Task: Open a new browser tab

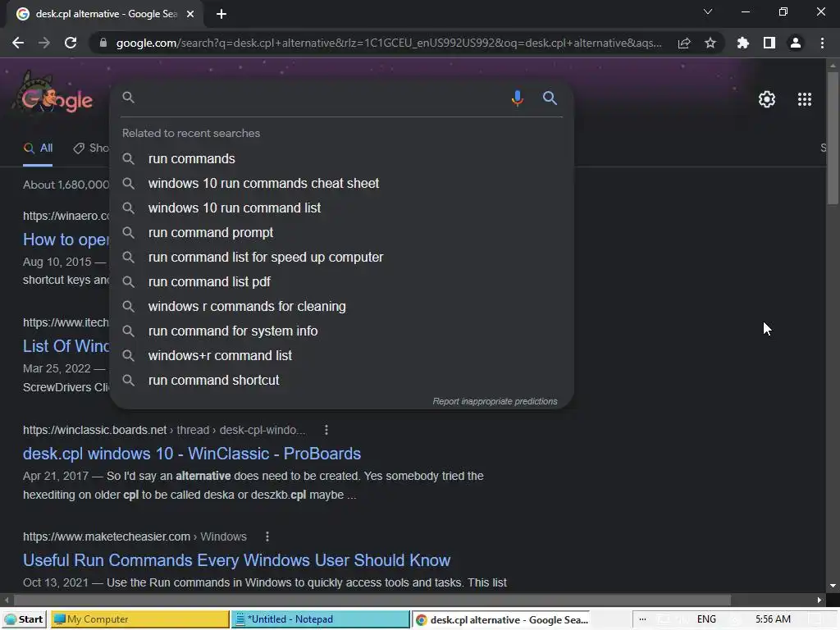Action: (x=221, y=14)
